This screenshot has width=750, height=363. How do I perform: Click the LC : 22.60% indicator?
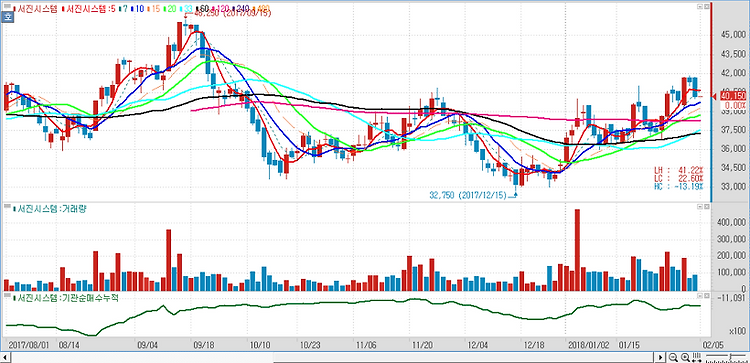tap(679, 178)
